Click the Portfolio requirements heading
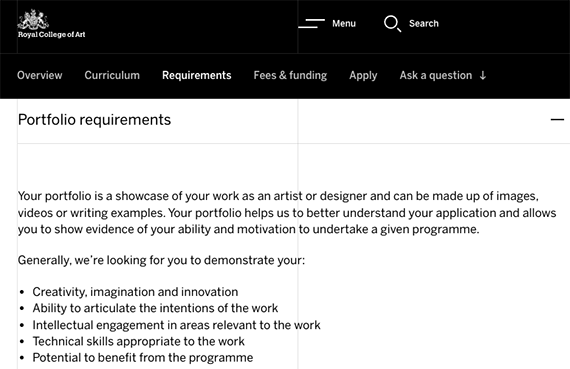The height and width of the screenshot is (369, 570). click(95, 120)
